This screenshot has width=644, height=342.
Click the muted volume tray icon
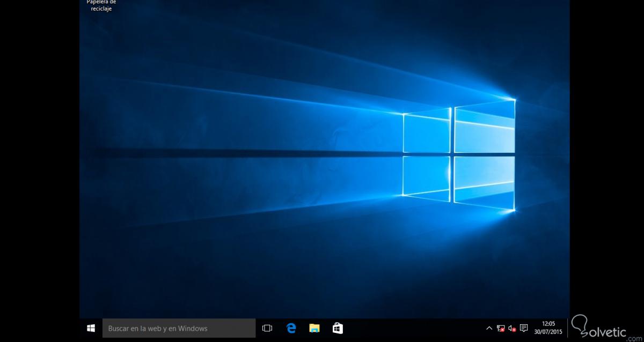(512, 328)
